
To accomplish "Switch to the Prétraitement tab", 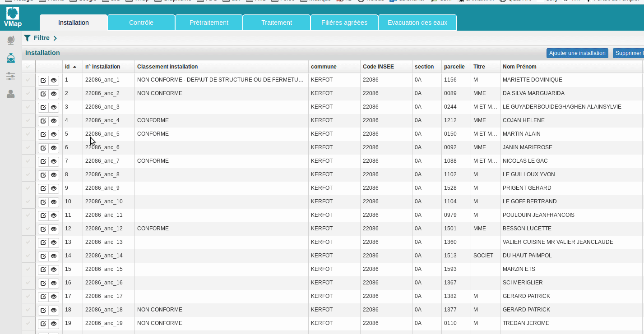I will click(209, 23).
